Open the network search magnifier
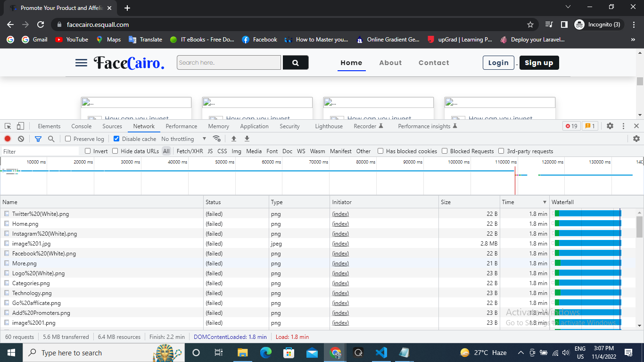This screenshot has height=362, width=644. pyautogui.click(x=51, y=139)
